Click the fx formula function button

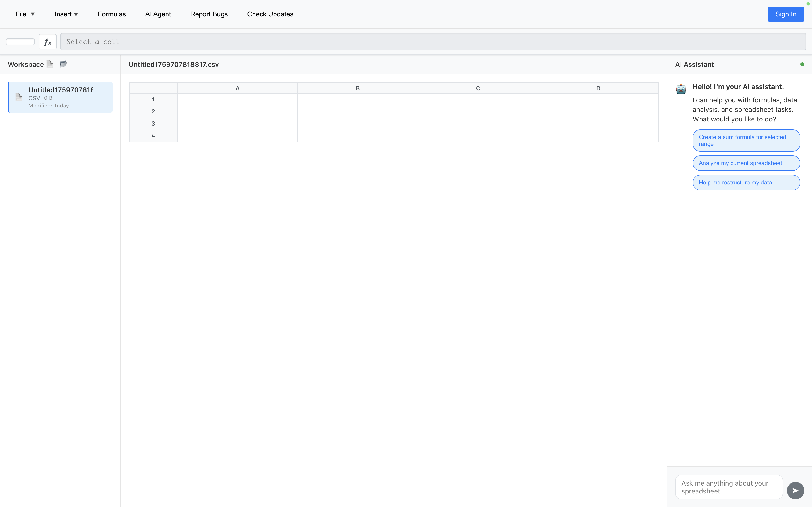point(47,42)
